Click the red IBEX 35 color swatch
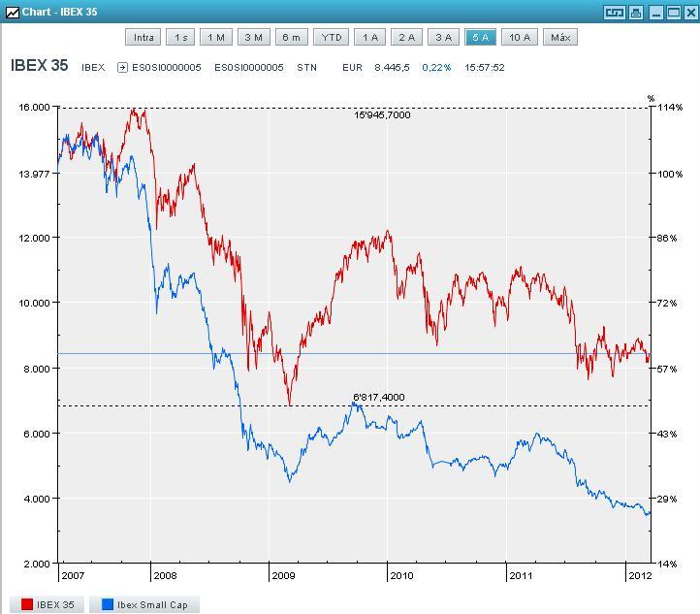This screenshot has width=700, height=614. click(x=27, y=604)
